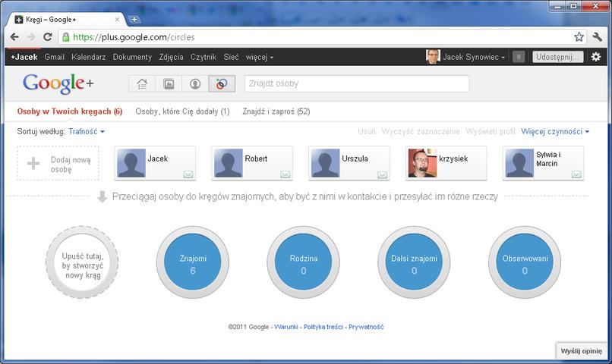Open notifications counter box showing 0
The width and height of the screenshot is (612, 364).
pos(519,57)
